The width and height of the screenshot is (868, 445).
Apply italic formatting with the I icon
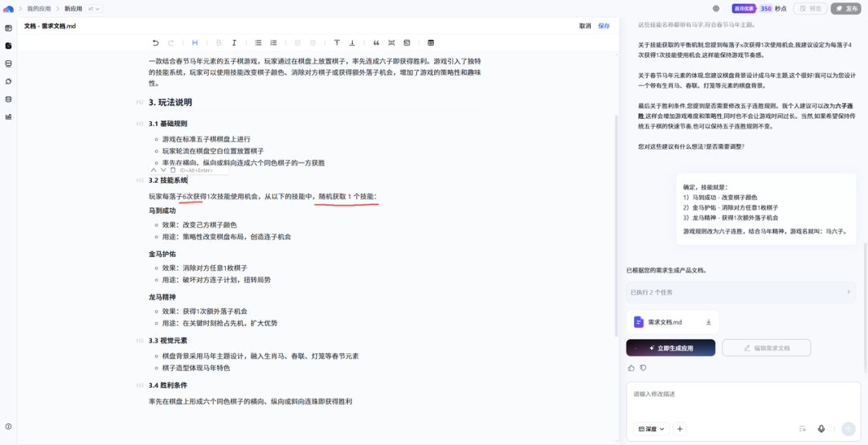(x=234, y=43)
